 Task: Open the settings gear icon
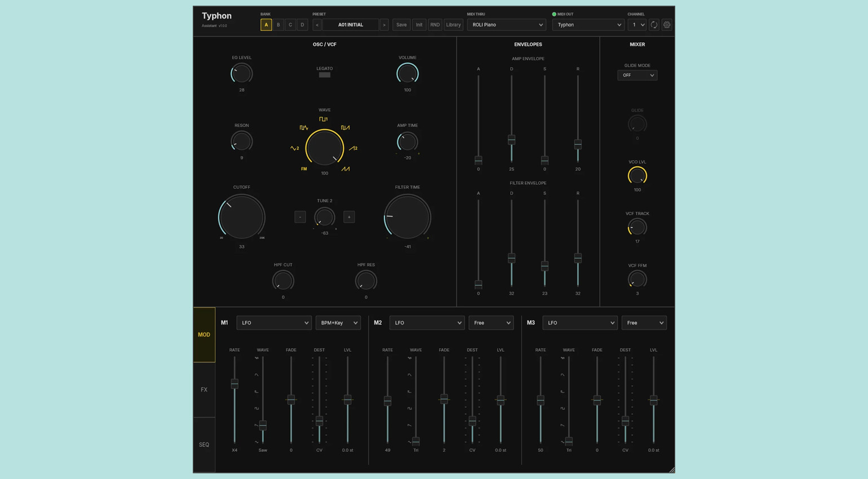pos(667,25)
